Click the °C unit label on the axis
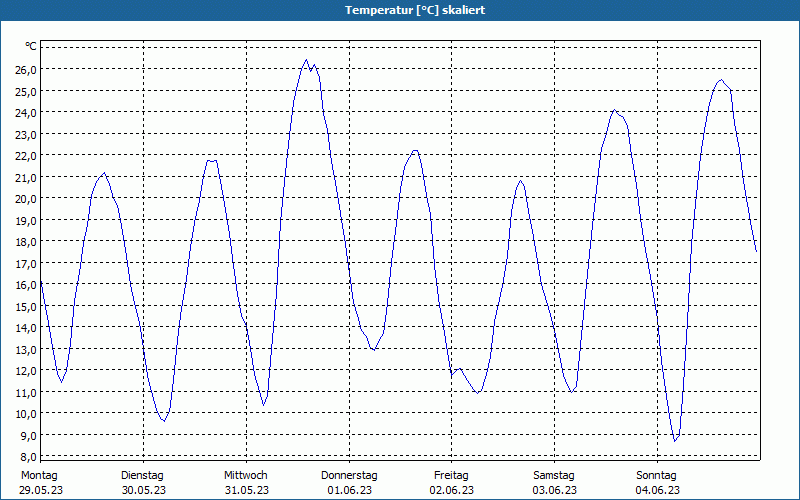This screenshot has width=800, height=500. pos(30,47)
